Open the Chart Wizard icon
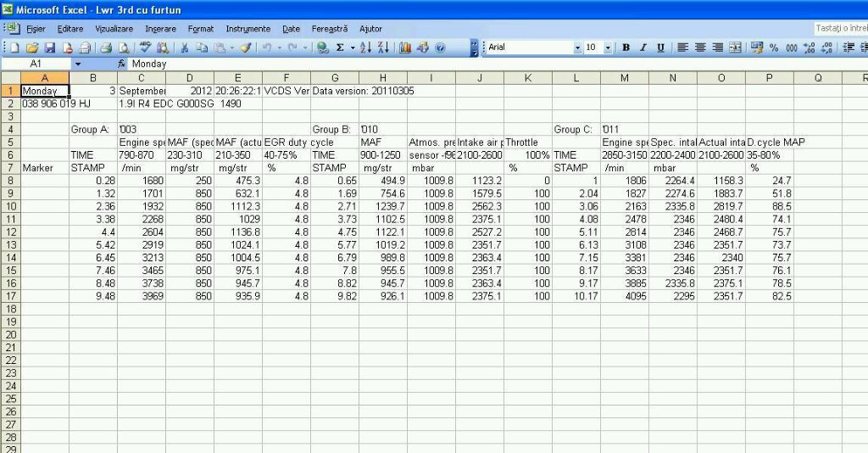Image resolution: width=868 pixels, height=453 pixels. click(x=405, y=48)
